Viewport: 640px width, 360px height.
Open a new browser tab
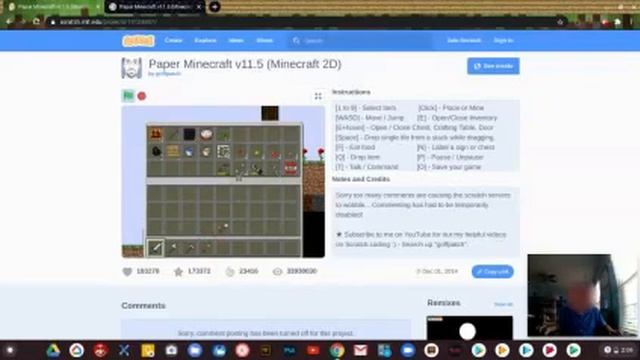point(214,7)
